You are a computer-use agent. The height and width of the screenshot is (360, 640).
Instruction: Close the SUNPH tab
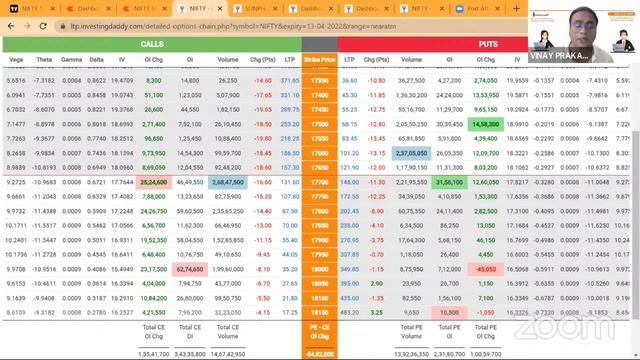coord(275,9)
